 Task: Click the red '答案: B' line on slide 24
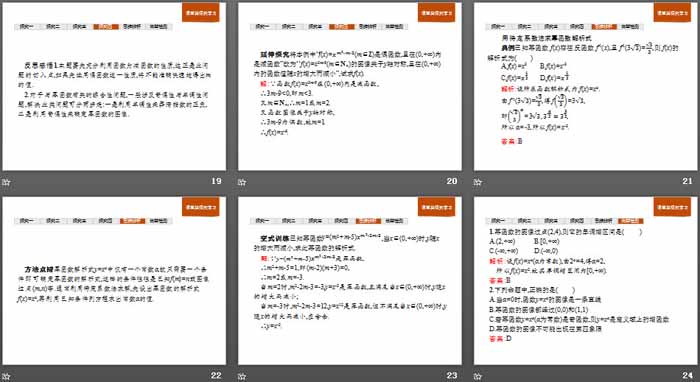[500, 280]
